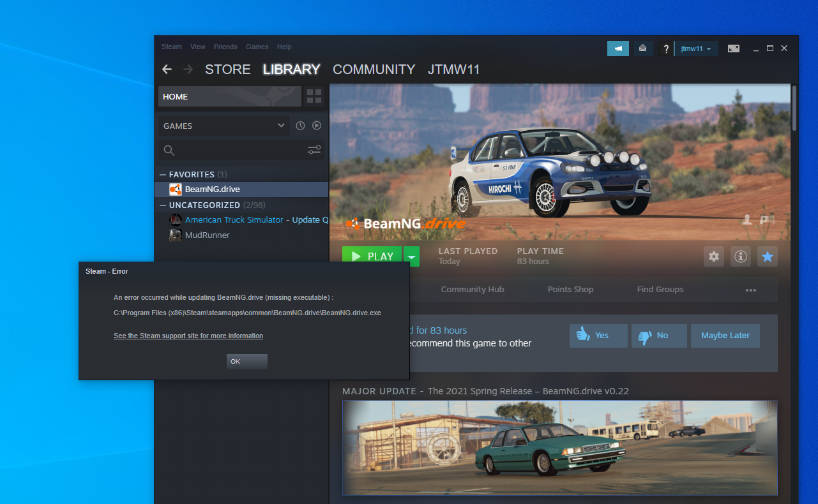Open the Games menu
This screenshot has height=504, width=818.
(x=257, y=47)
